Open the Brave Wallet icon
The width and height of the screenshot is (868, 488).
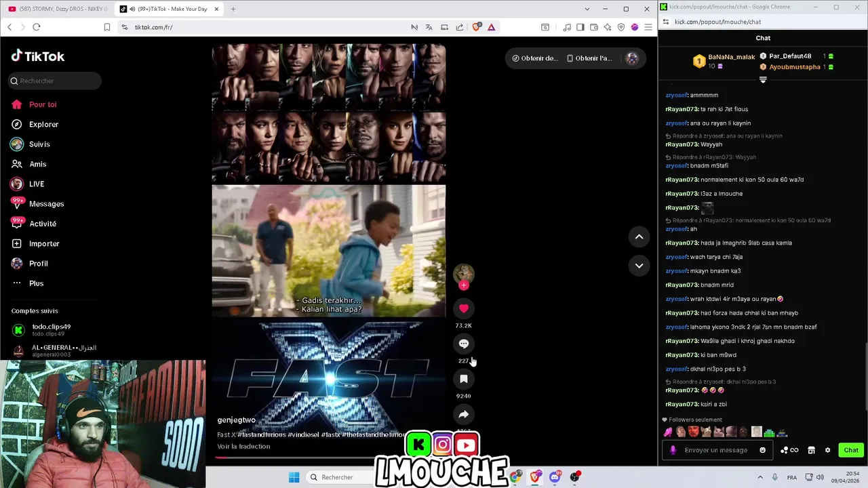point(594,27)
